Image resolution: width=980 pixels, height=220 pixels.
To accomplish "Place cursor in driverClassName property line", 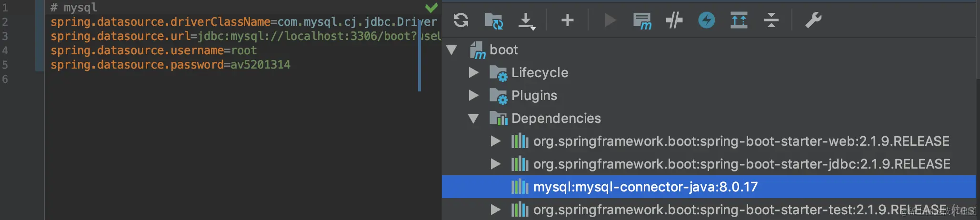I will point(244,22).
